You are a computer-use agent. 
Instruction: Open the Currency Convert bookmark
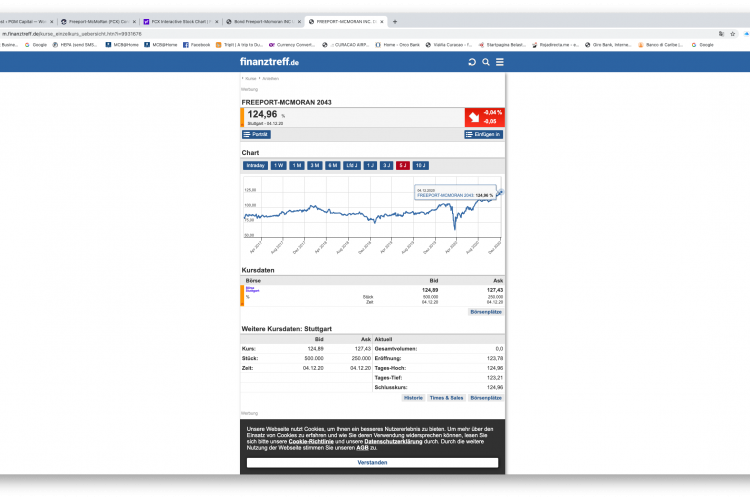coord(292,44)
